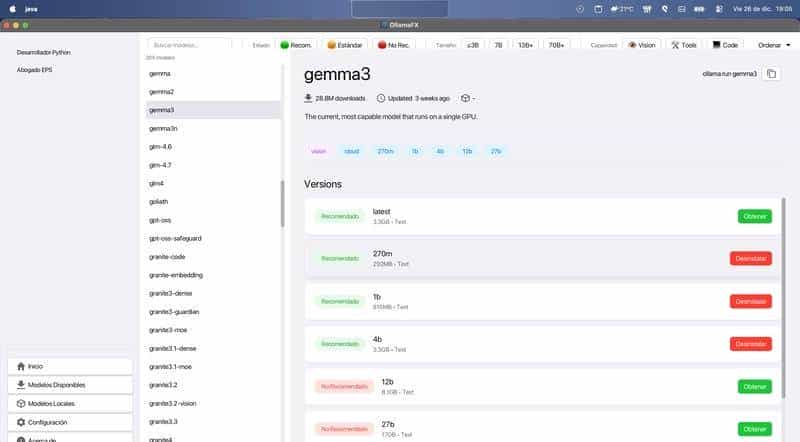Select granite-code in the model list

tap(167, 256)
